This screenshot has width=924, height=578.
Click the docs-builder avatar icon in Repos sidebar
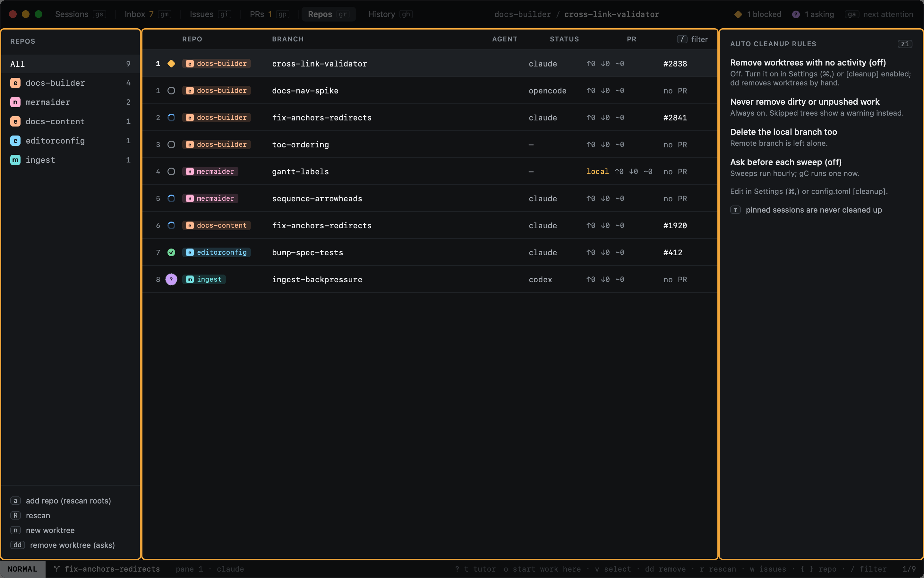(15, 83)
